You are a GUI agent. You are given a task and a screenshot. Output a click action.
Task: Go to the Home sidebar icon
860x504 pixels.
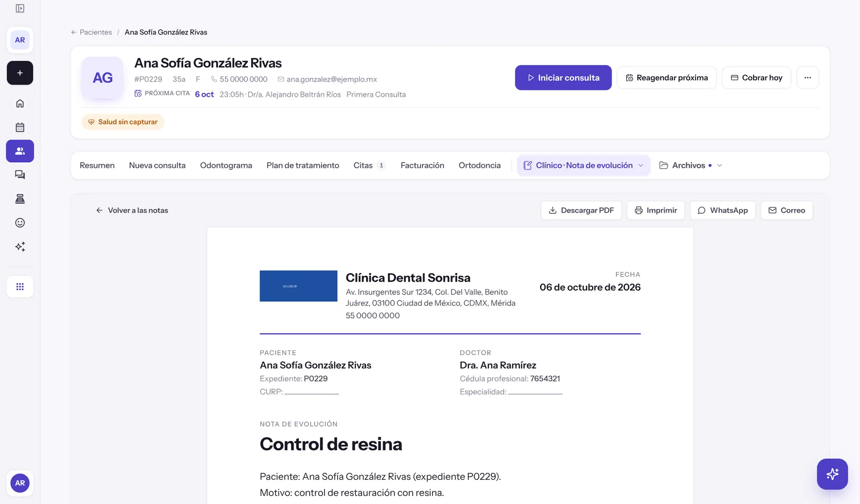pos(20,103)
